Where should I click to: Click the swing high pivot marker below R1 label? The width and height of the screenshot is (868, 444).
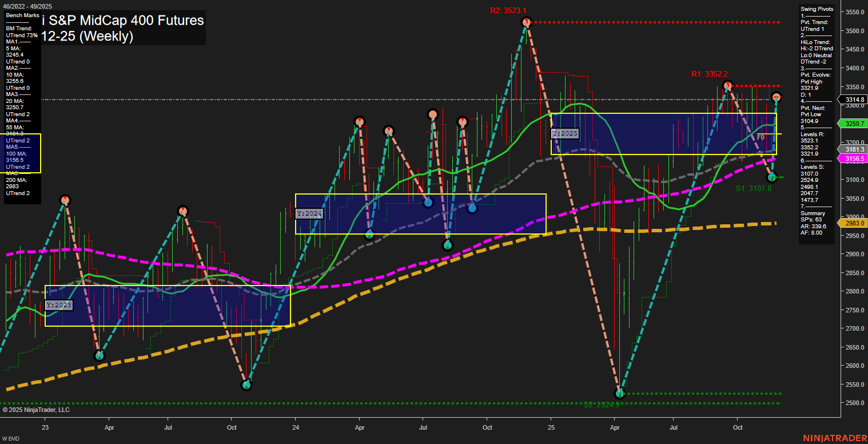tap(728, 86)
